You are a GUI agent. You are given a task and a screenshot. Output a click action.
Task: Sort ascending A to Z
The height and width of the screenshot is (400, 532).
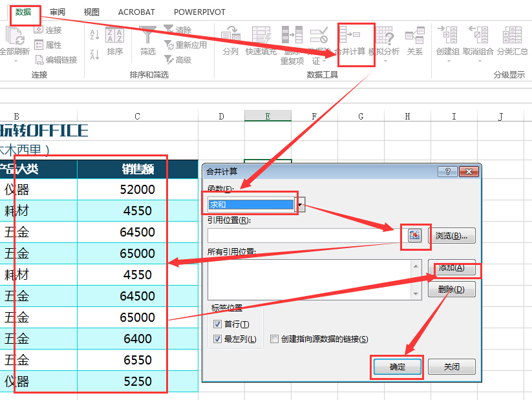point(94,35)
